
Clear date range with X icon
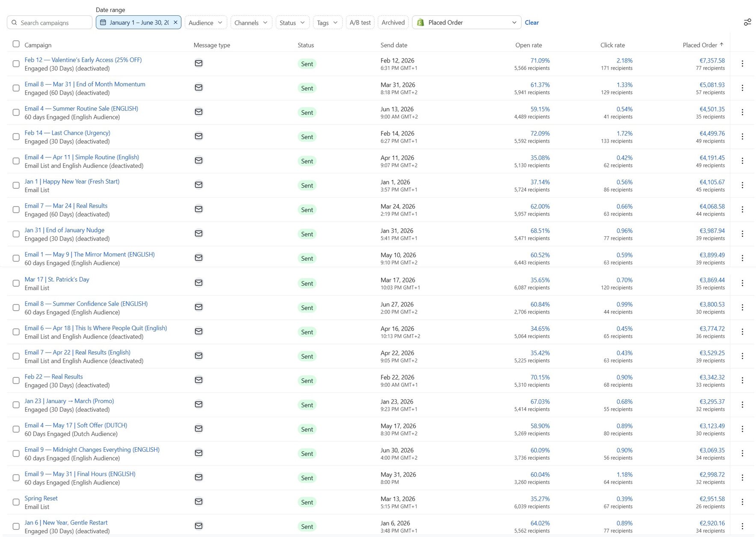coord(175,22)
